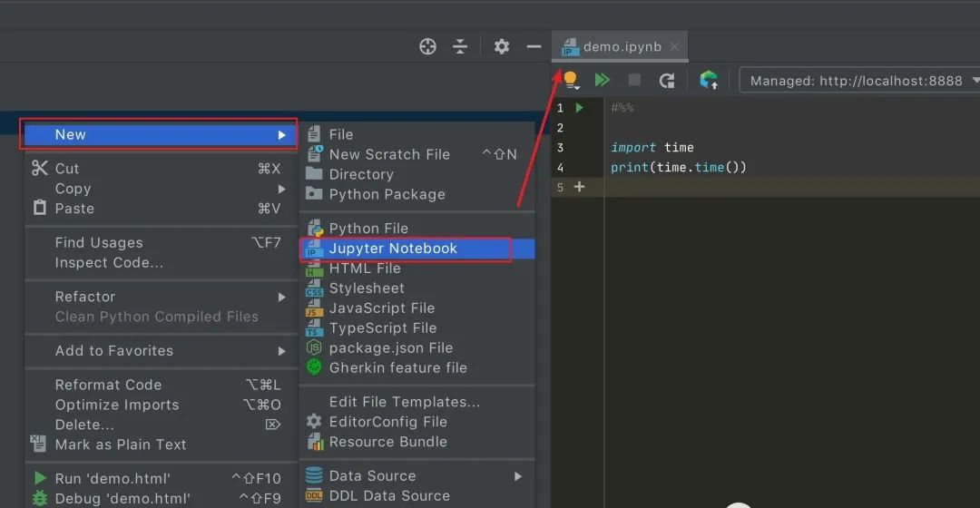Click the JS JavaScript File icon

[314, 308]
